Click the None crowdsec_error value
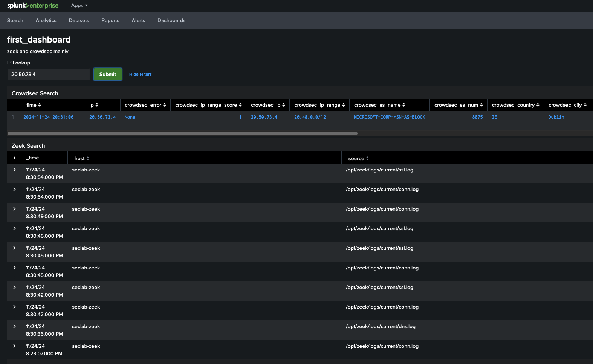Viewport: 593px width, 364px height. tap(130, 117)
